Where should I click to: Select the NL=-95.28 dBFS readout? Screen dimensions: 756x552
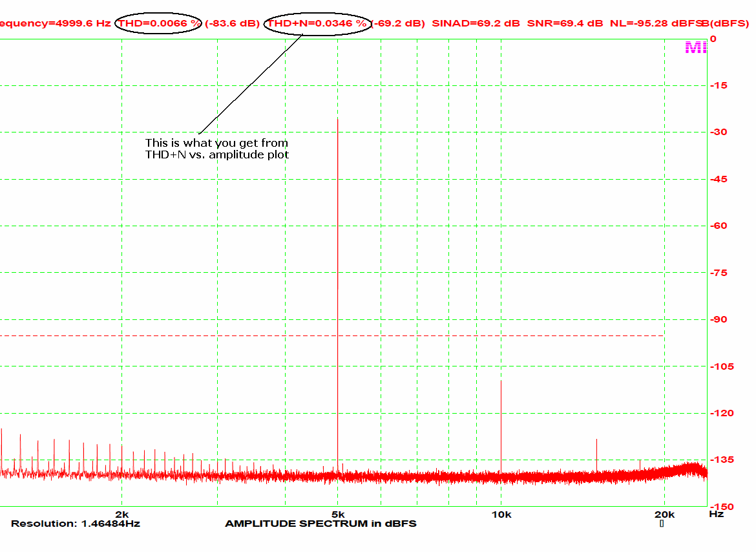[x=656, y=23]
